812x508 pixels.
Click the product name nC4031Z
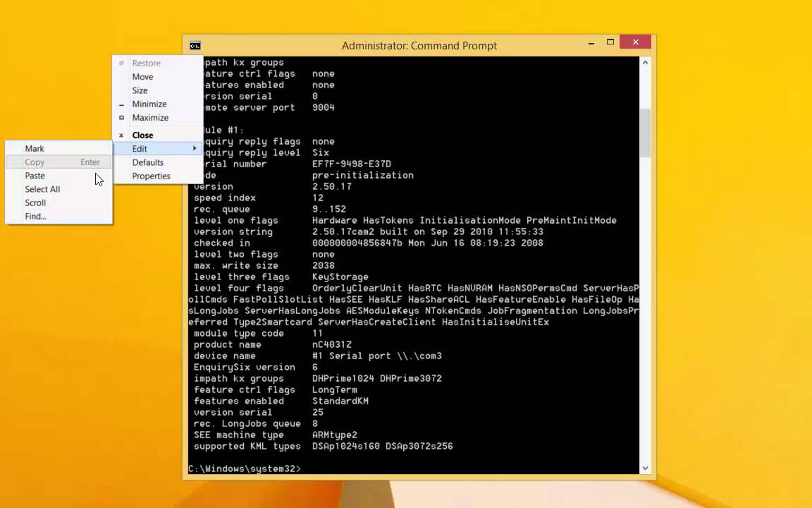click(x=332, y=345)
